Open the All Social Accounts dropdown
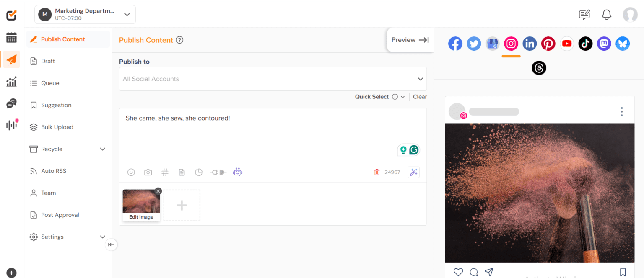 pyautogui.click(x=273, y=79)
